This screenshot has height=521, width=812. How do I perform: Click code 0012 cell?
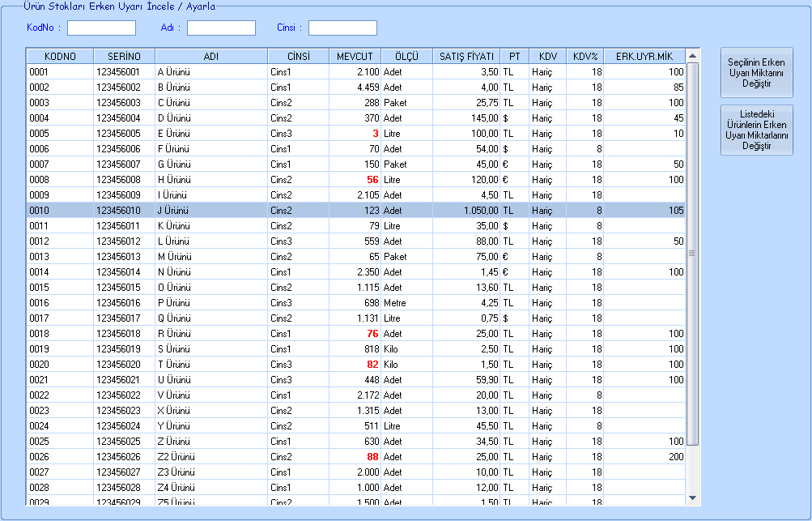60,241
